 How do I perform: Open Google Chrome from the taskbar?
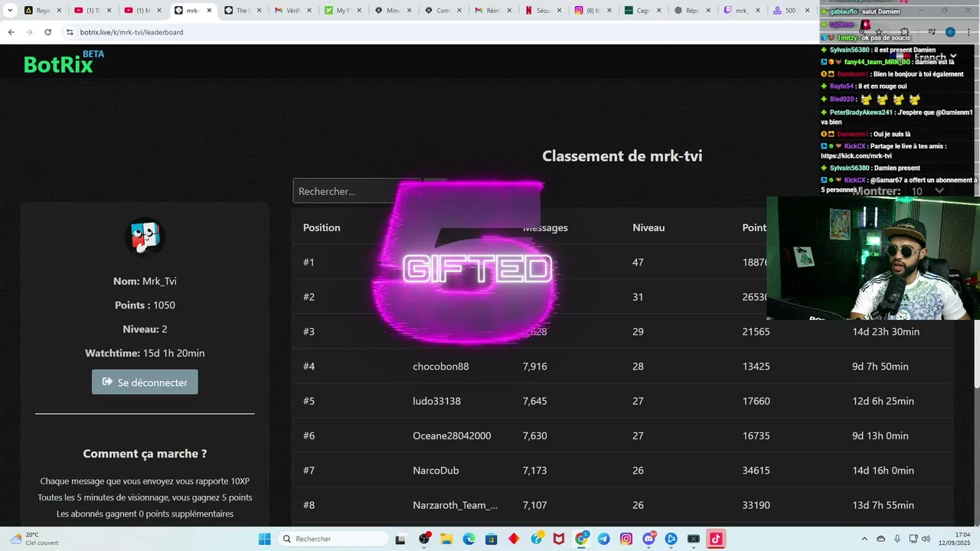tap(581, 539)
